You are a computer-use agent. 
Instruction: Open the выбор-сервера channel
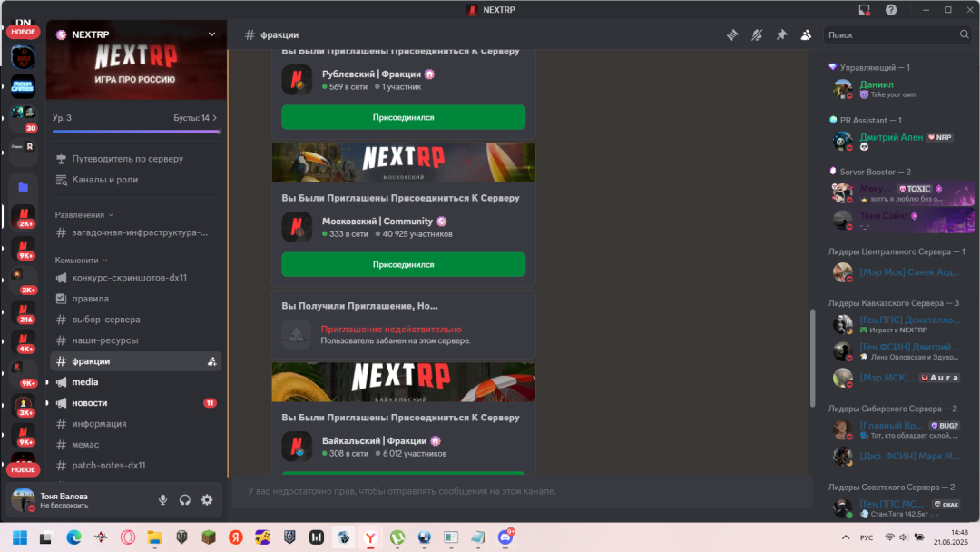click(x=136, y=320)
